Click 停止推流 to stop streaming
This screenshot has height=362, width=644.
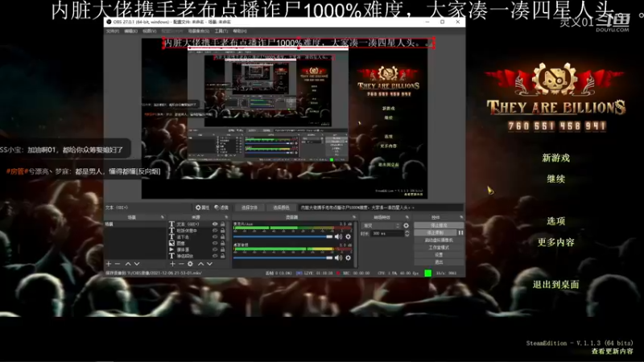tap(439, 225)
